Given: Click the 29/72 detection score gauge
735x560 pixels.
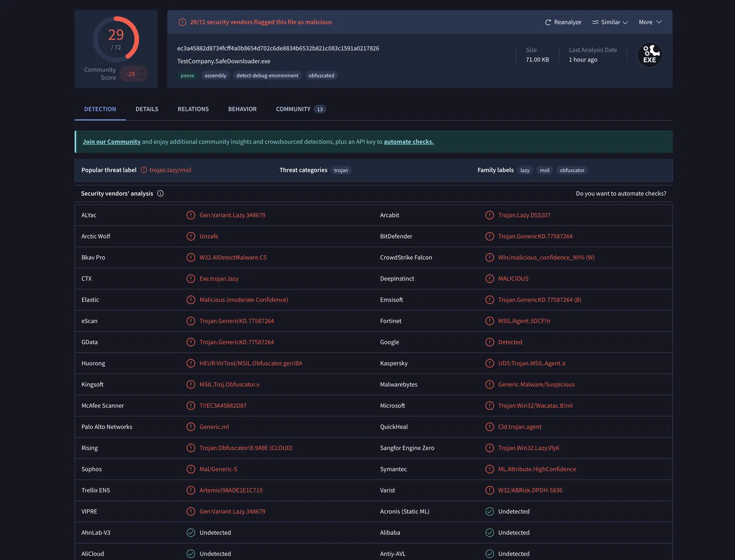Looking at the screenshot, I should [x=116, y=39].
